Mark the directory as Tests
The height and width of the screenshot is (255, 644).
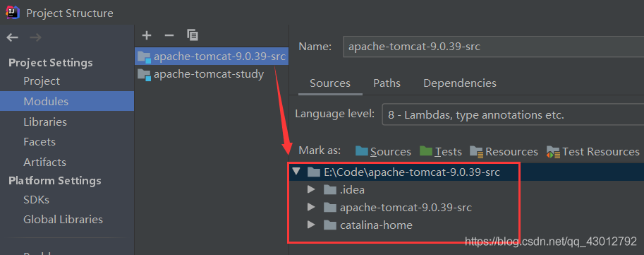(x=441, y=151)
